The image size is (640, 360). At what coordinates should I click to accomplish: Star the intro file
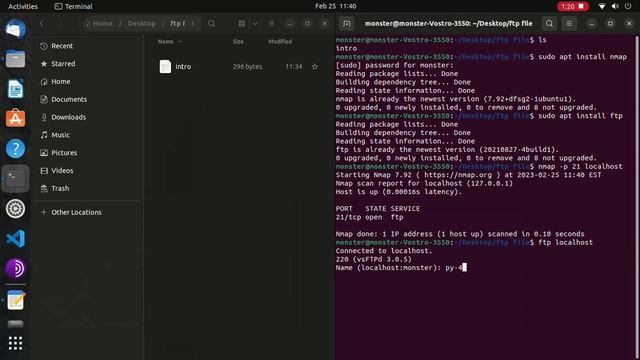click(x=315, y=67)
